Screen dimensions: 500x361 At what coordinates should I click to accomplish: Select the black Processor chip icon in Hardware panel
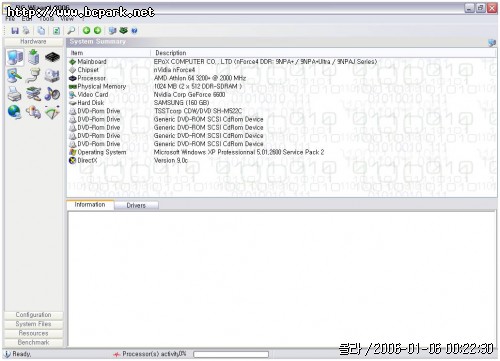(52, 57)
